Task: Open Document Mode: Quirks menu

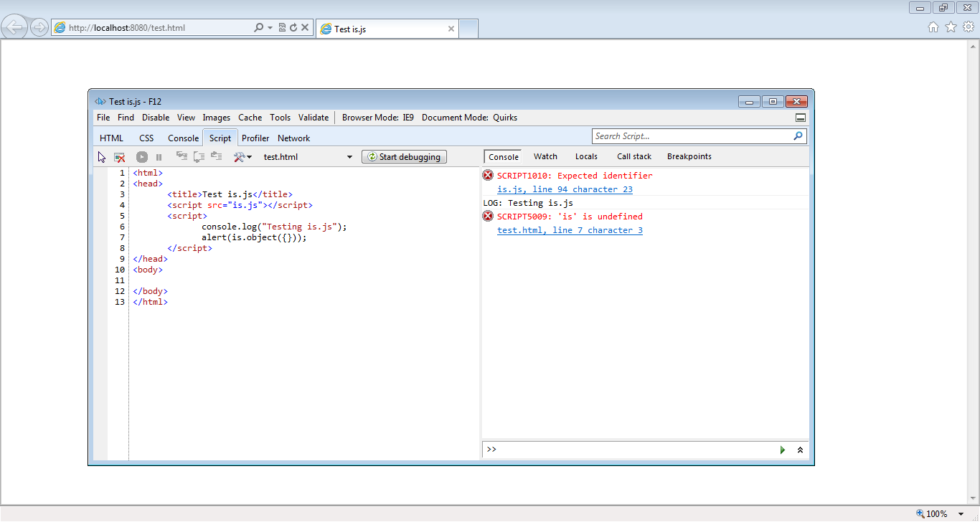Action: tap(469, 118)
